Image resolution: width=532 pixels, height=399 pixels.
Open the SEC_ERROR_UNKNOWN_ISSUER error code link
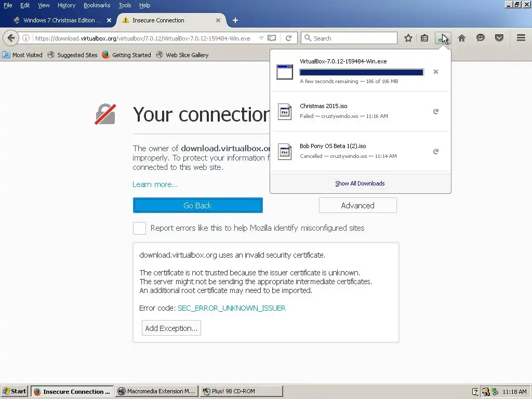point(232,308)
